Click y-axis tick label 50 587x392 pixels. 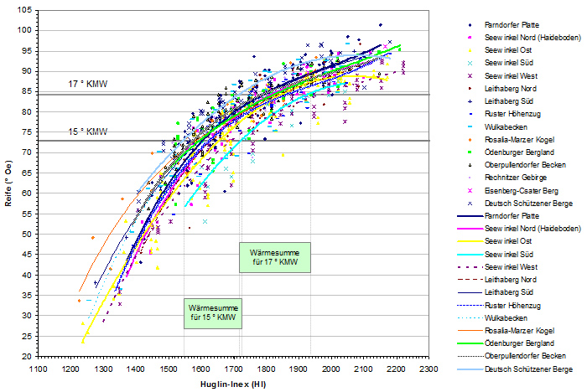coord(28,235)
